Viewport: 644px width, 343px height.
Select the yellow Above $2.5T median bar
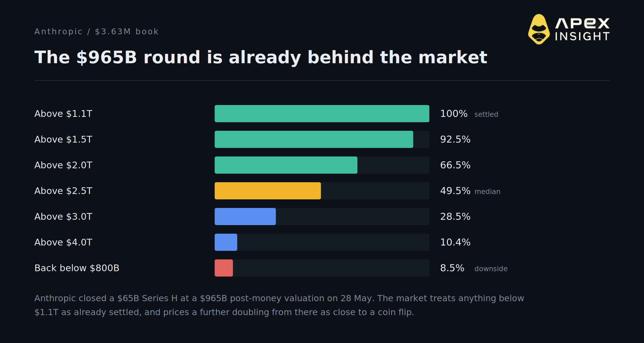pyautogui.click(x=268, y=191)
